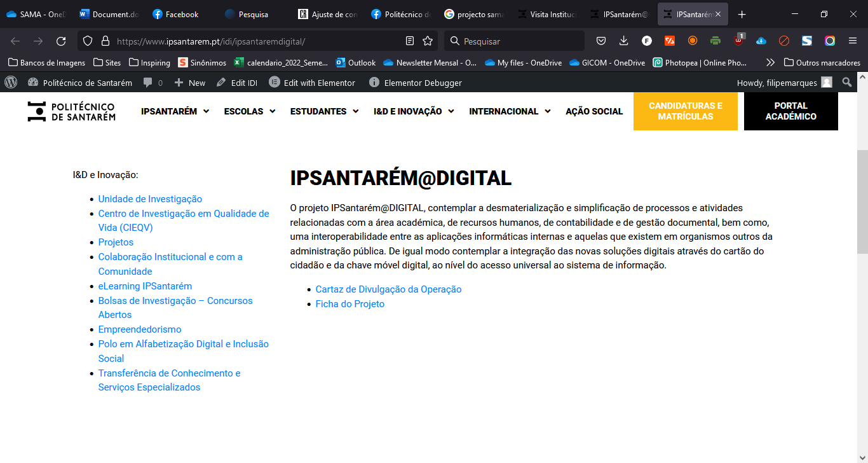Open the blue S extension icon
Viewport: 868px width, 463px height.
click(x=807, y=41)
